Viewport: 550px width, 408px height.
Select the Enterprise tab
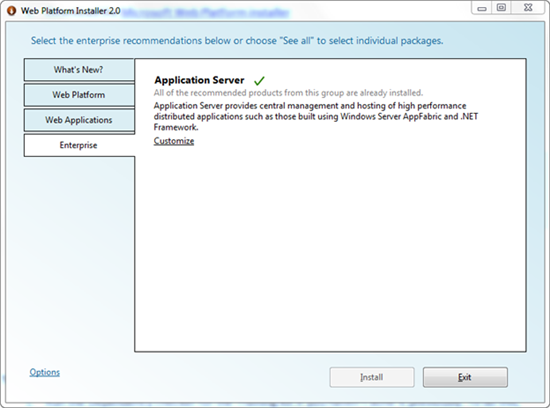[x=79, y=145]
